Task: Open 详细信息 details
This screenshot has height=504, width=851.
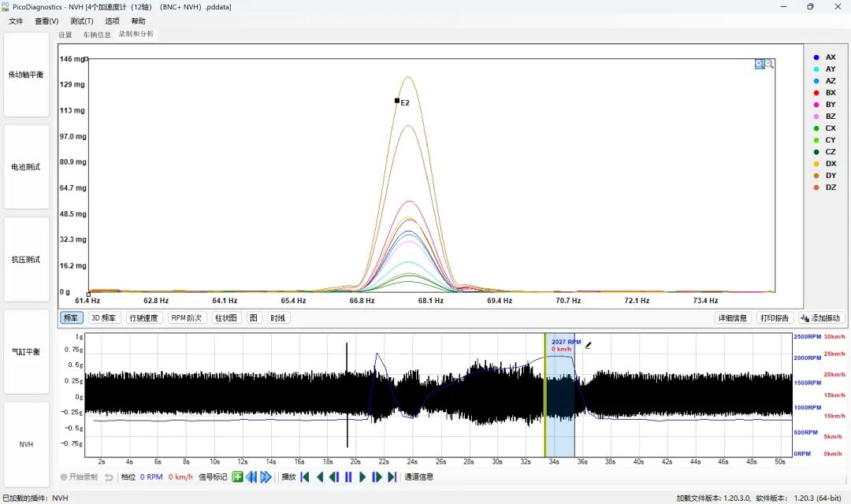Action: click(x=733, y=318)
